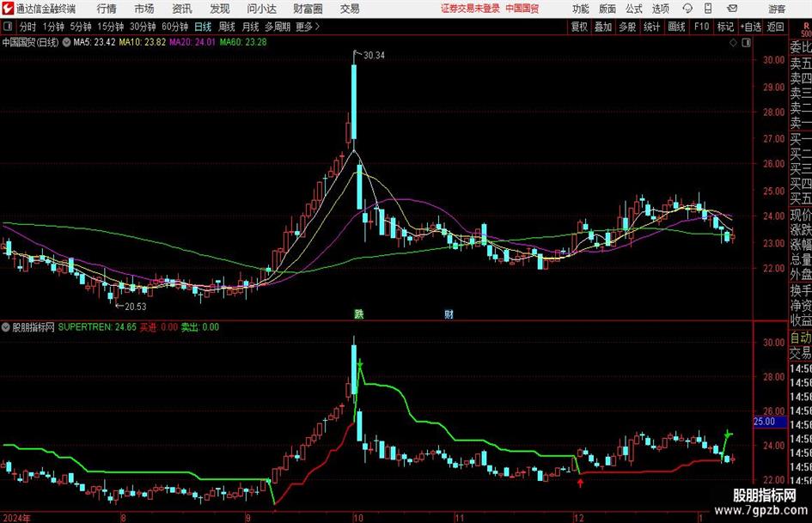Open the 资讯 menu
Screen dimensions: 812x523
pos(182,9)
